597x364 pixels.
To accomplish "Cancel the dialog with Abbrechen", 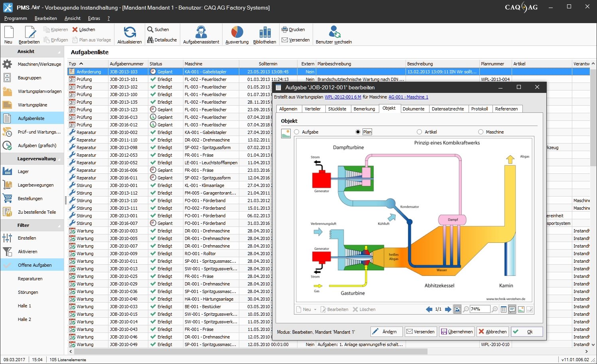I will click(x=493, y=332).
